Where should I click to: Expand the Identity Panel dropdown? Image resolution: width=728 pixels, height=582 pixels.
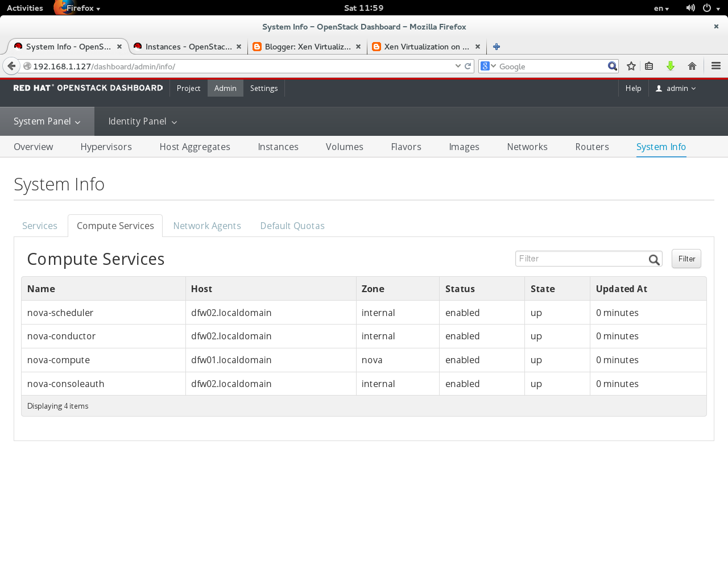tap(143, 122)
